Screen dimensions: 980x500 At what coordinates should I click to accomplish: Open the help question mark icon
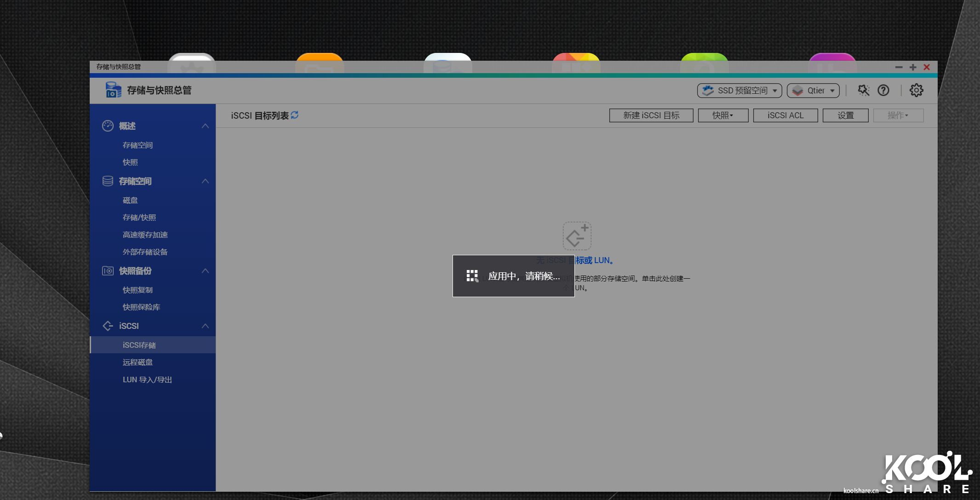tap(883, 91)
